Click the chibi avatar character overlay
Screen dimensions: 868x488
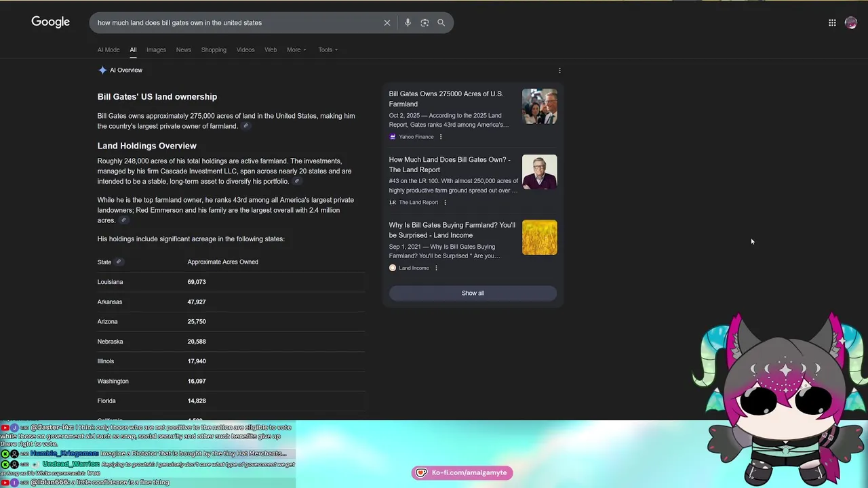[x=780, y=400]
